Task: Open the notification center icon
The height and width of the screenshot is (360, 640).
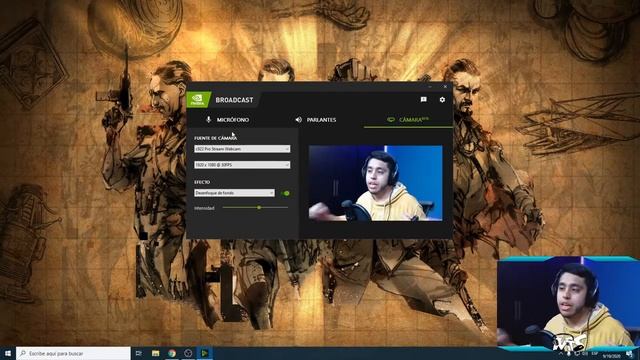Action: [x=629, y=353]
